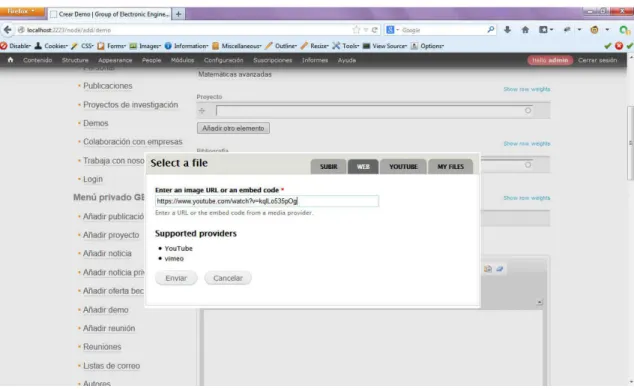Click the drag handle cross in Proyecto row

tap(202, 111)
